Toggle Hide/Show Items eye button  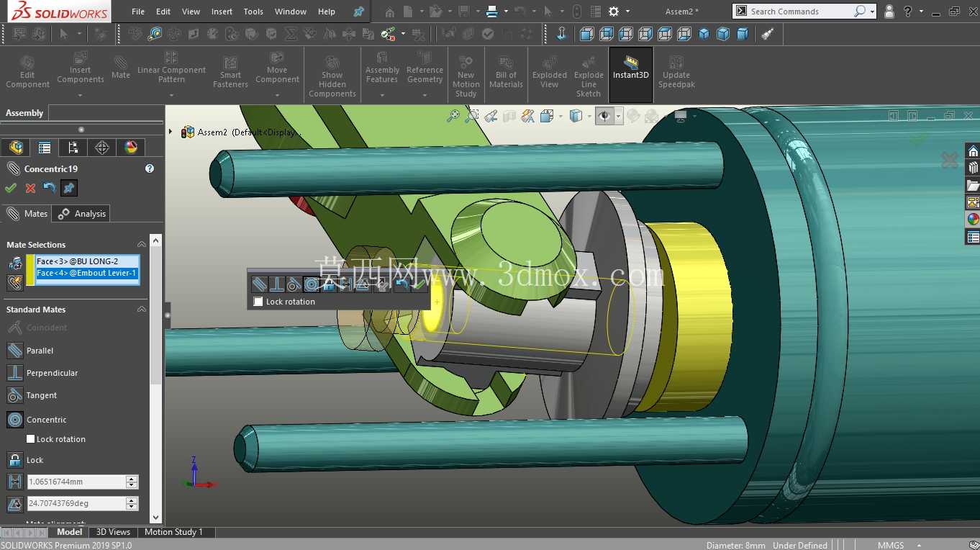point(604,116)
